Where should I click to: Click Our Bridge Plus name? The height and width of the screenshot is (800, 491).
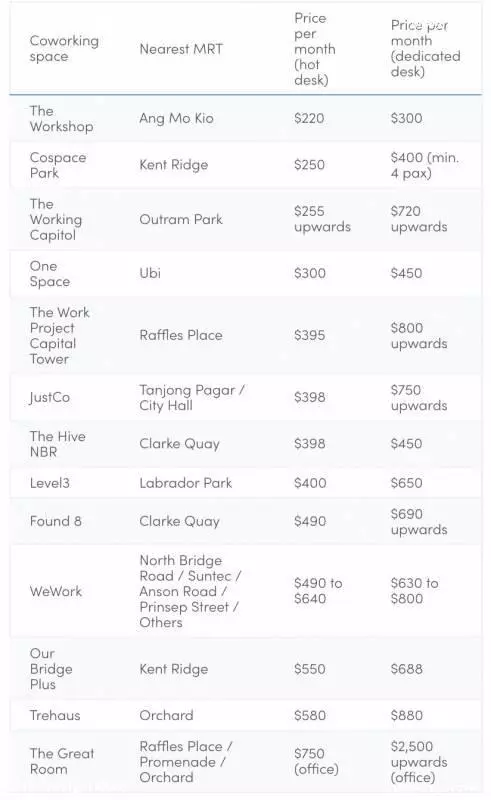tap(51, 669)
